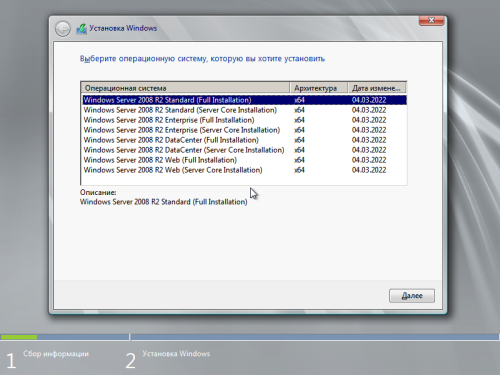Click the Windows Setup icon in title bar

81,29
